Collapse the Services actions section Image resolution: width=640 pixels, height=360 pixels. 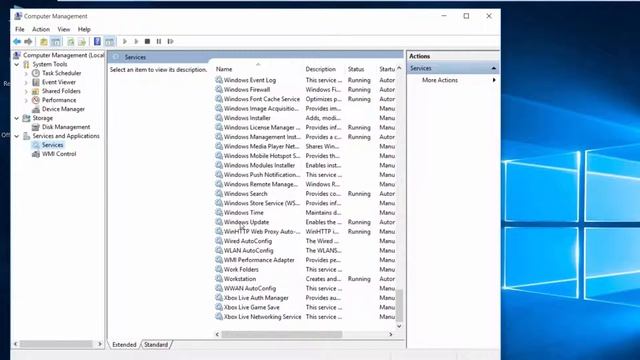click(x=493, y=68)
